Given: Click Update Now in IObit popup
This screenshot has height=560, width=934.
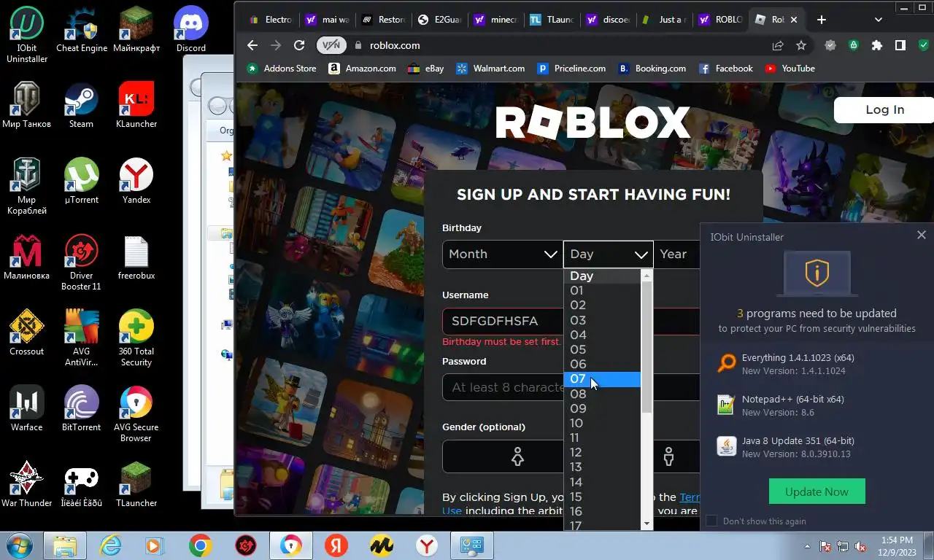Looking at the screenshot, I should pyautogui.click(x=817, y=491).
